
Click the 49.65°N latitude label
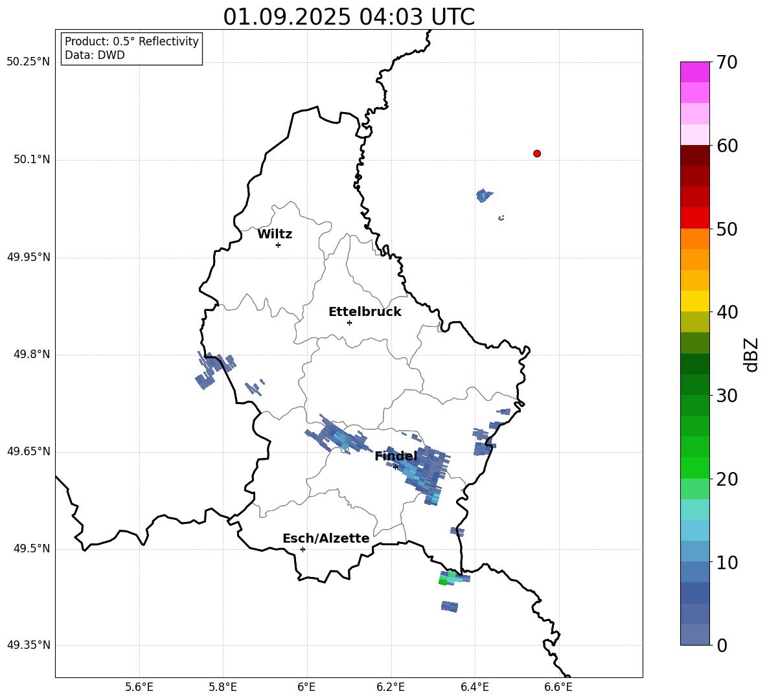(29, 451)
